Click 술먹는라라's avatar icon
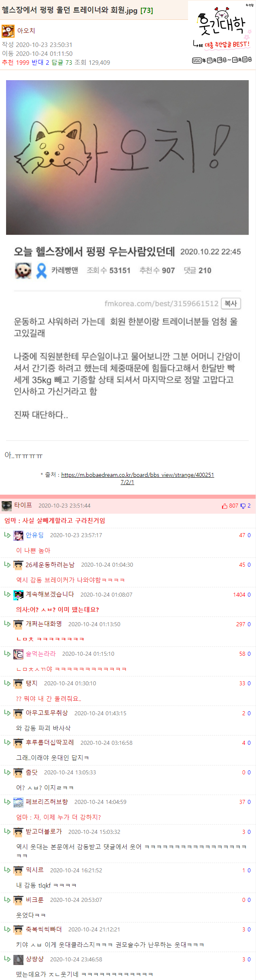The height and width of the screenshot is (980, 256). [x=19, y=654]
